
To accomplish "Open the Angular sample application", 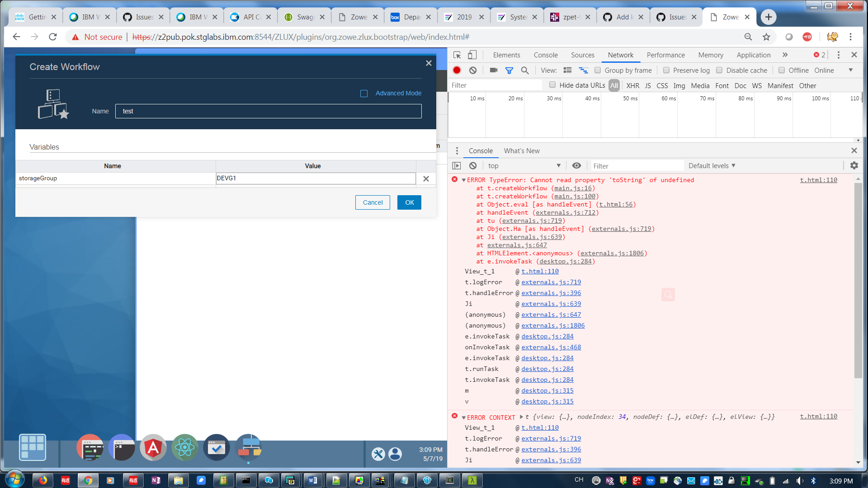I will click(x=153, y=447).
